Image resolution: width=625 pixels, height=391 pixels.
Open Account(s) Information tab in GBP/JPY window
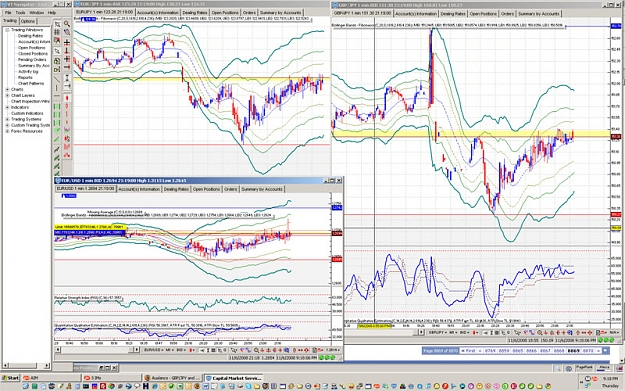416,14
